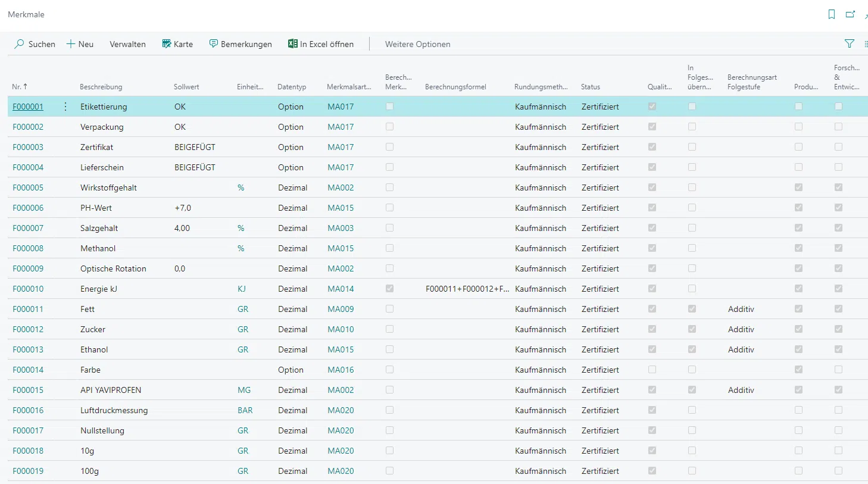Select BEIGEFÜGT value in Lieferschein row
The image size is (868, 484).
click(195, 167)
